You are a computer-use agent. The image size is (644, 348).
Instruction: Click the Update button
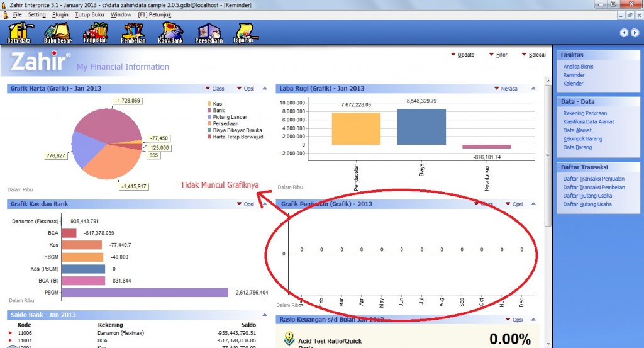click(462, 55)
